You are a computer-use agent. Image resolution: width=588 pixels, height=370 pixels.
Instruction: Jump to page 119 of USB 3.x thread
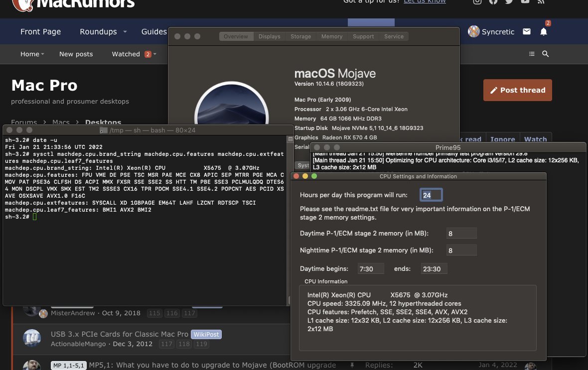201,344
